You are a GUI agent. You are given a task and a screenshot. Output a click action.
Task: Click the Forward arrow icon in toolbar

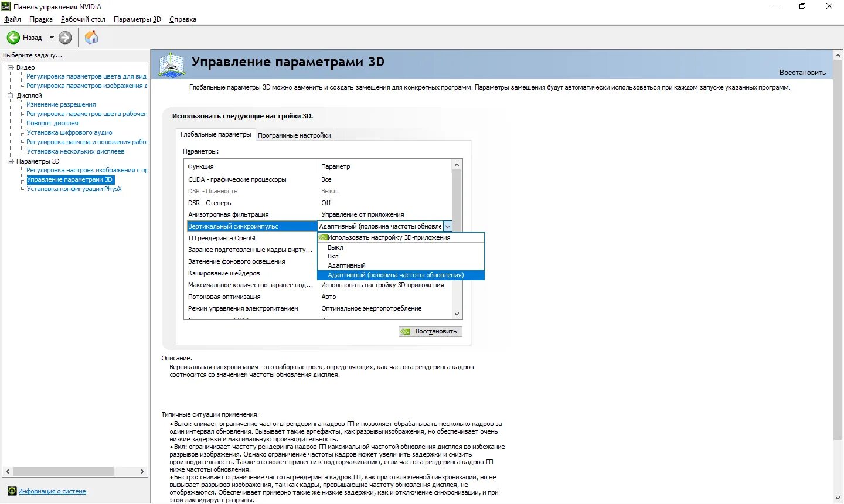(65, 38)
